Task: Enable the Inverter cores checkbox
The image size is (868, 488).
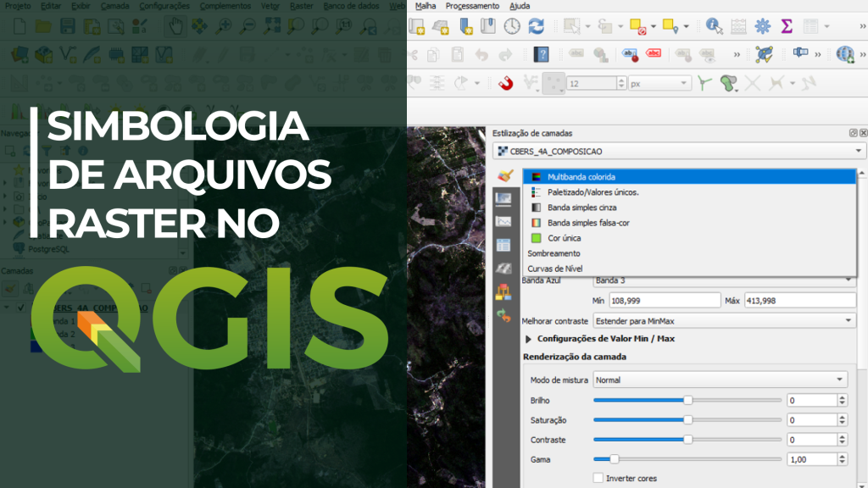Action: pos(598,478)
